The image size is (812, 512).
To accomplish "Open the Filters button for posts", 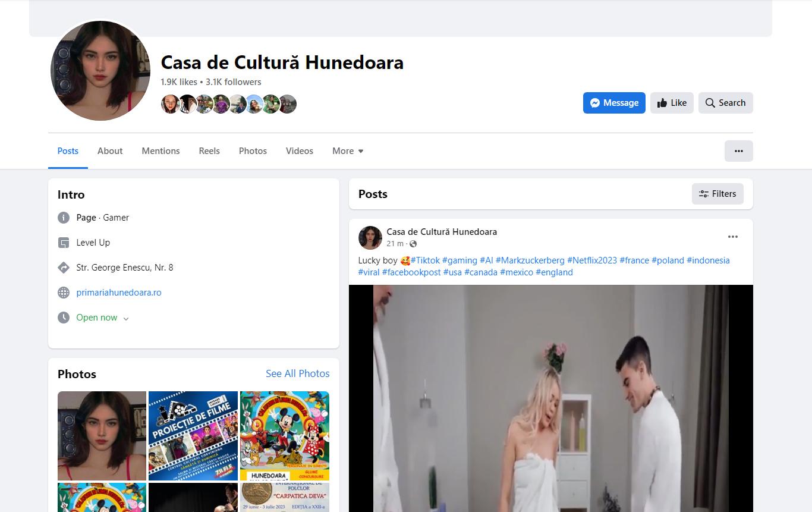I will 717,194.
